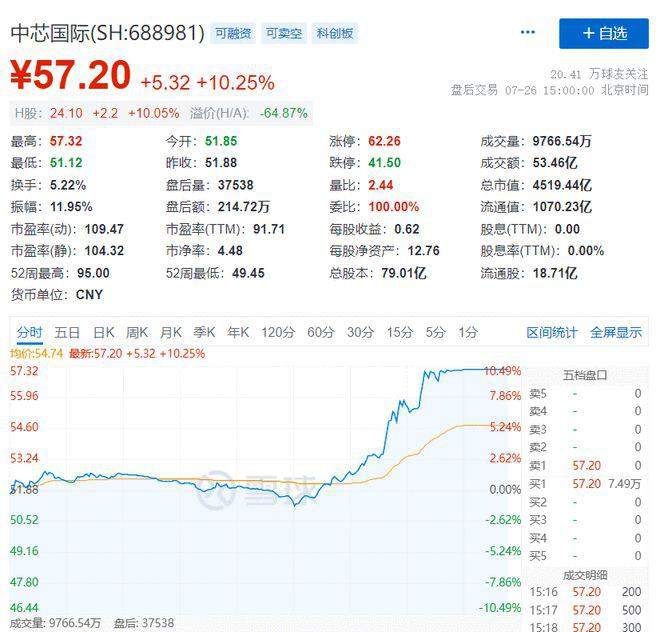Switch to the 15分 chart tab
The height and width of the screenshot is (632, 660).
[399, 332]
